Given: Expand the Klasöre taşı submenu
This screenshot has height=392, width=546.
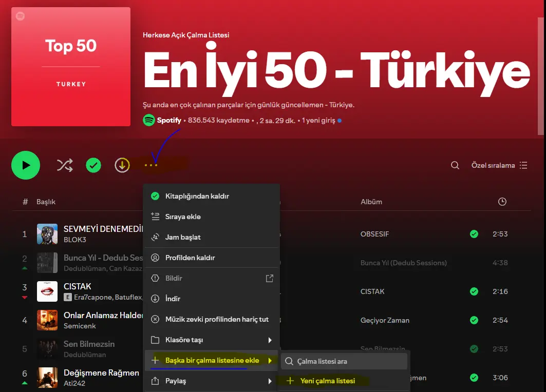Looking at the screenshot, I should pyautogui.click(x=212, y=340).
